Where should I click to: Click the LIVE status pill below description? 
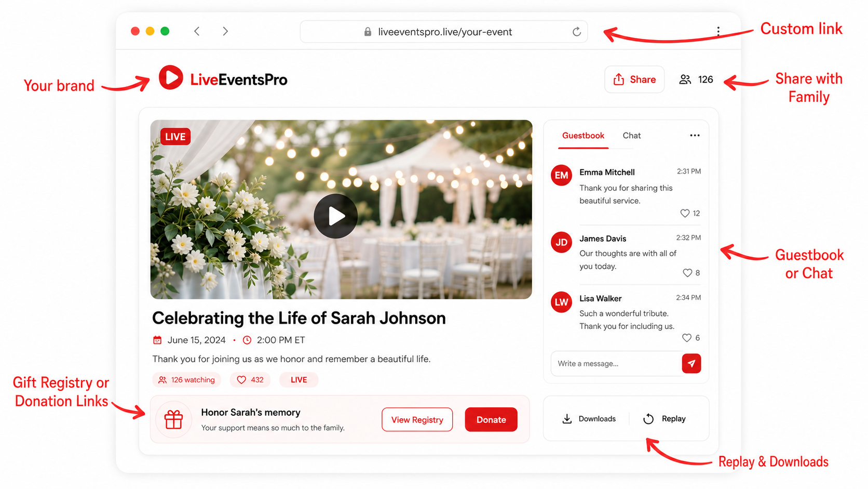(x=299, y=380)
